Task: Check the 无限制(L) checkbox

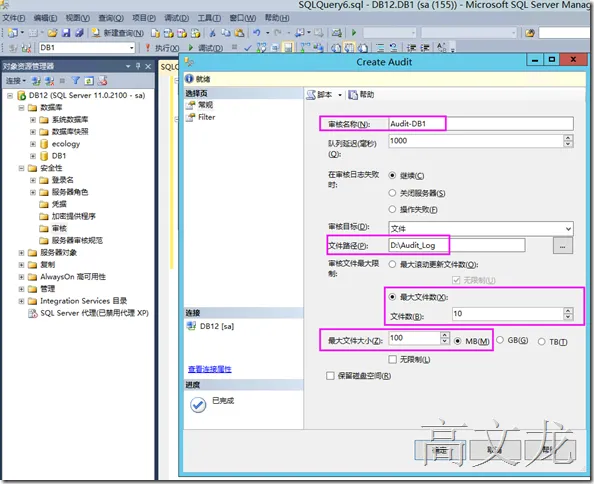Action: point(392,359)
